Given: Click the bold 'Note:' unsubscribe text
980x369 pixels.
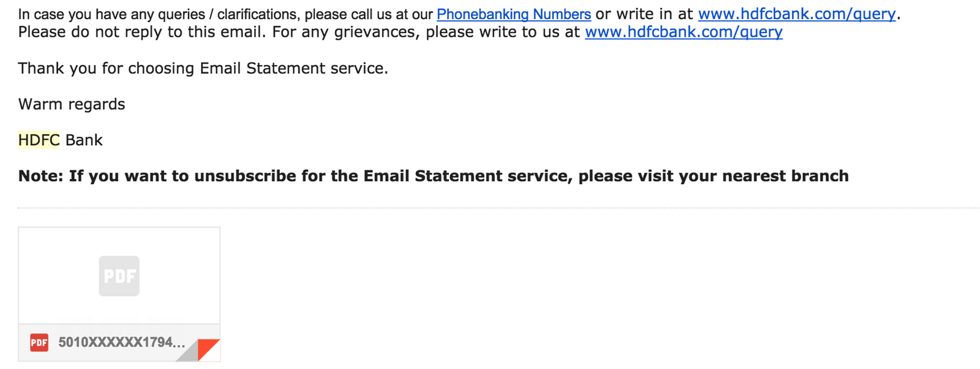Looking at the screenshot, I should click(43, 177).
